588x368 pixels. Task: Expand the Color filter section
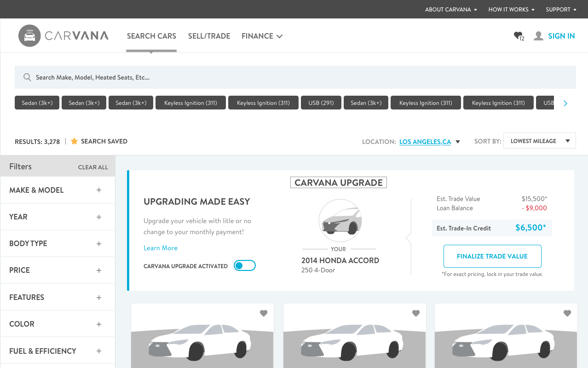58,324
